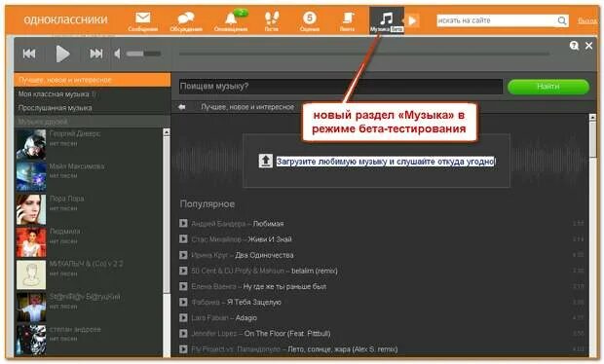The height and width of the screenshot is (364, 604).
Task: Click the artist name Стас Михайлов
Action: coord(216,239)
